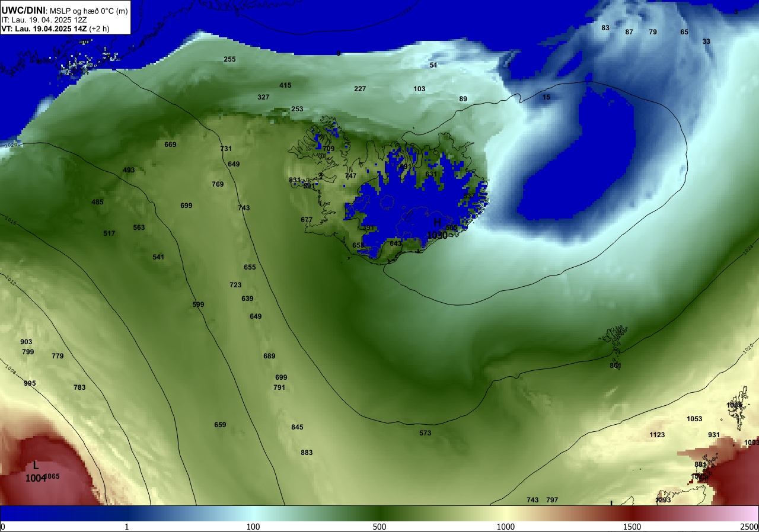Click the value 883 on the map

[307, 453]
